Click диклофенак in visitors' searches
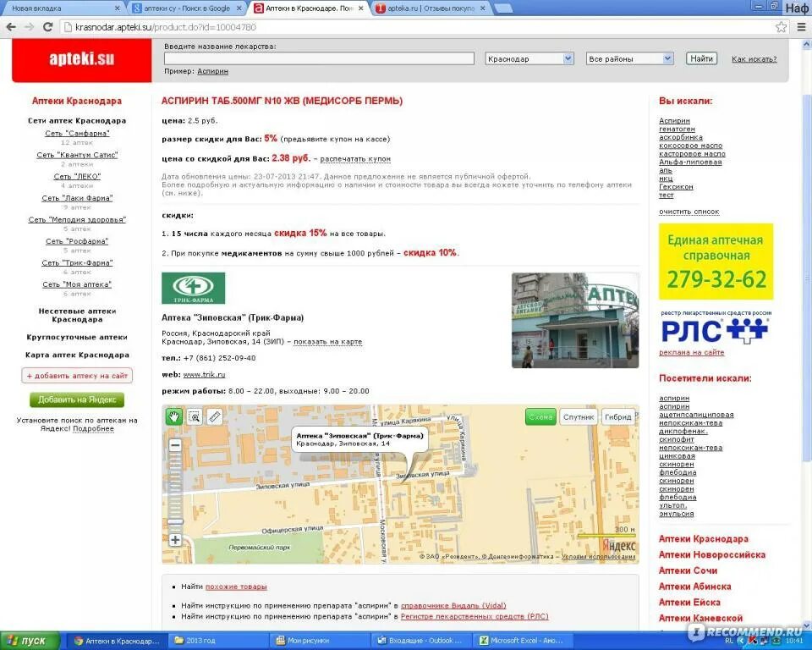The image size is (812, 650). [x=683, y=432]
